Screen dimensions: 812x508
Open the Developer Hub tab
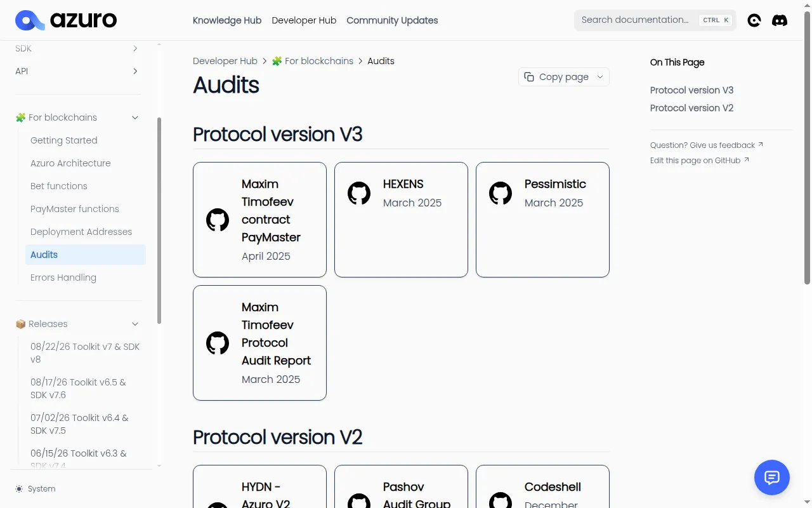(x=304, y=20)
